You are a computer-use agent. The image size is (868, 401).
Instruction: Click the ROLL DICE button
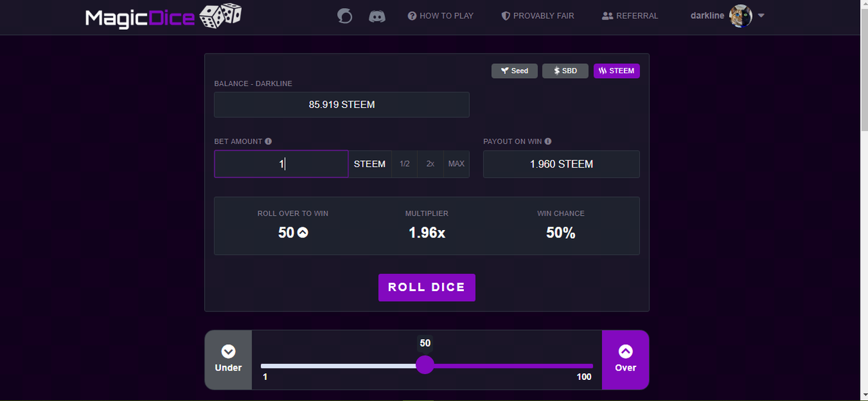coord(427,287)
